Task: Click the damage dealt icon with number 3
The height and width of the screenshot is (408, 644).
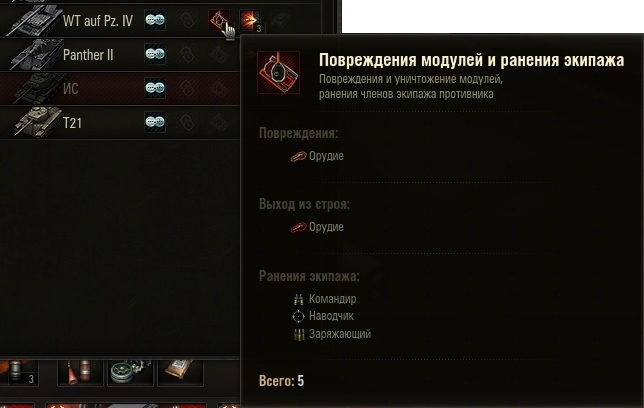Action: pos(250,21)
